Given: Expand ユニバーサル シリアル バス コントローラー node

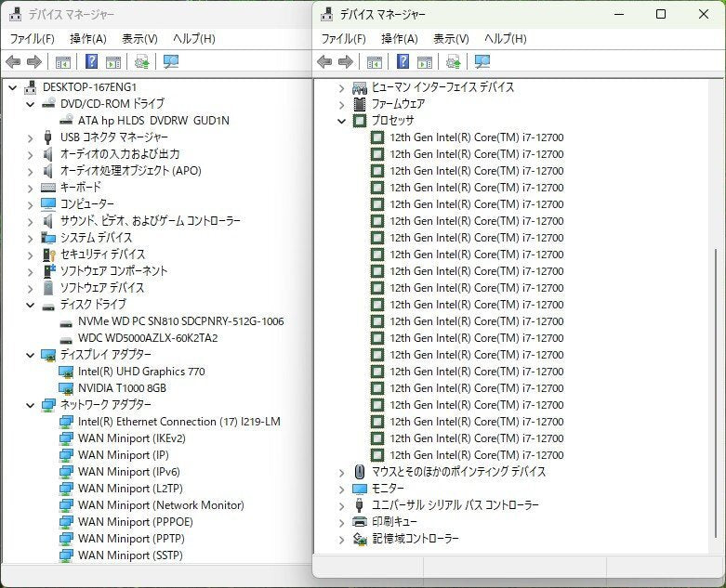Looking at the screenshot, I should [x=342, y=506].
